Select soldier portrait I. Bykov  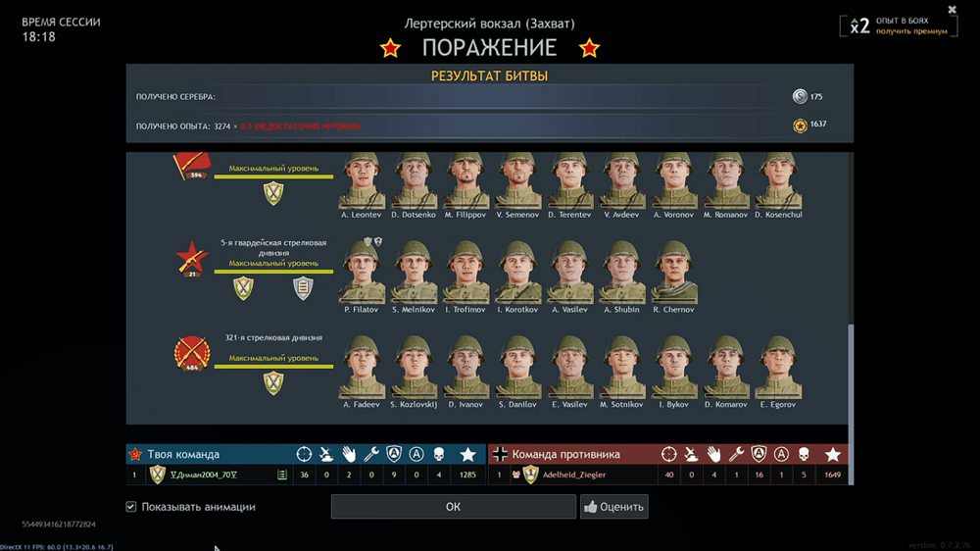point(673,368)
